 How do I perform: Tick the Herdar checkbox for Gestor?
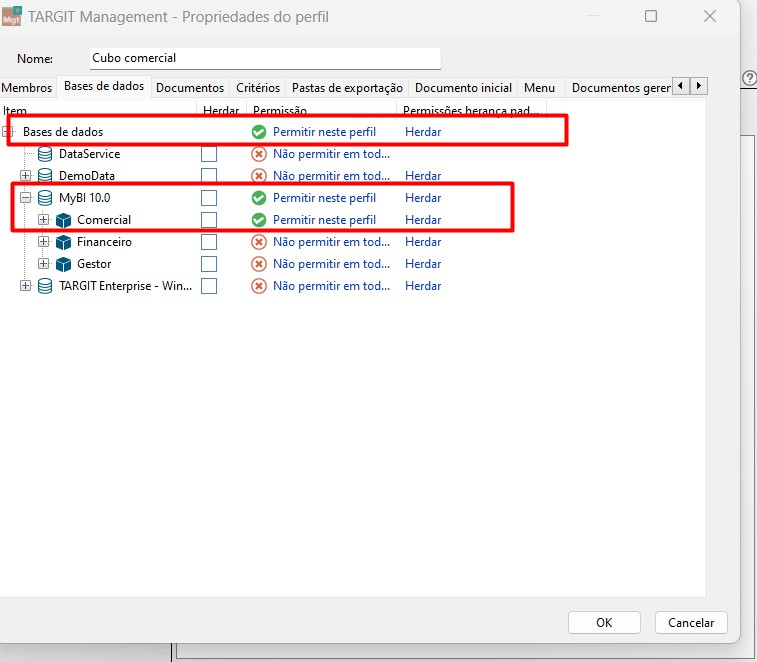tap(209, 264)
